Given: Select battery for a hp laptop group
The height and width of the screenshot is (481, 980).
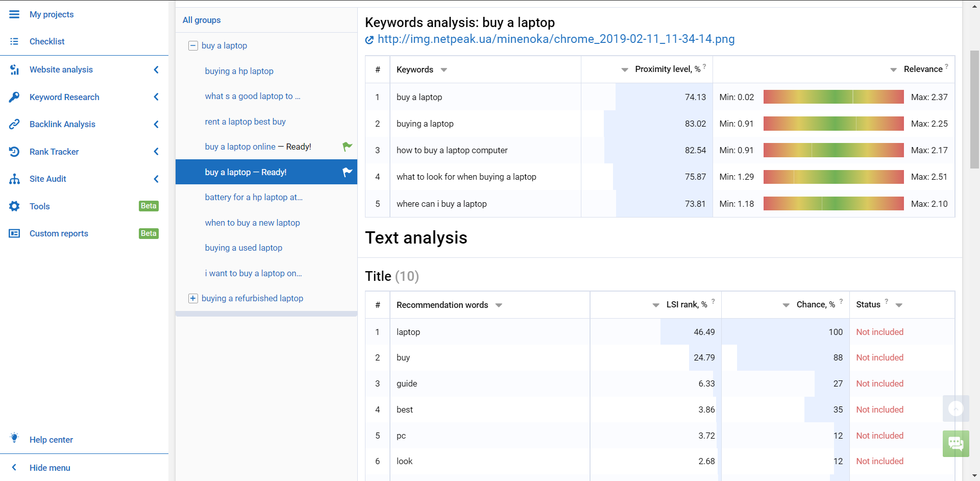Looking at the screenshot, I should [x=254, y=197].
